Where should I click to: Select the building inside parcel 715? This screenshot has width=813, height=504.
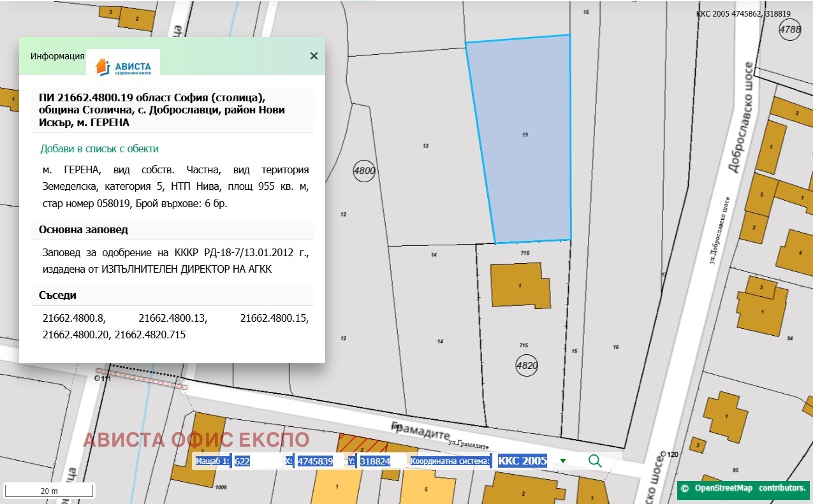click(x=520, y=285)
